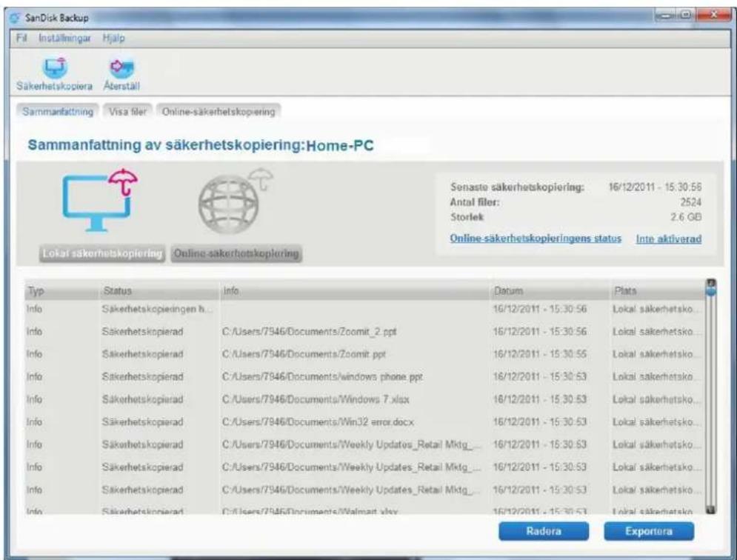This screenshot has width=737, height=560.
Task: Click the Lokal säkerhetskopiering button
Action: (x=102, y=253)
